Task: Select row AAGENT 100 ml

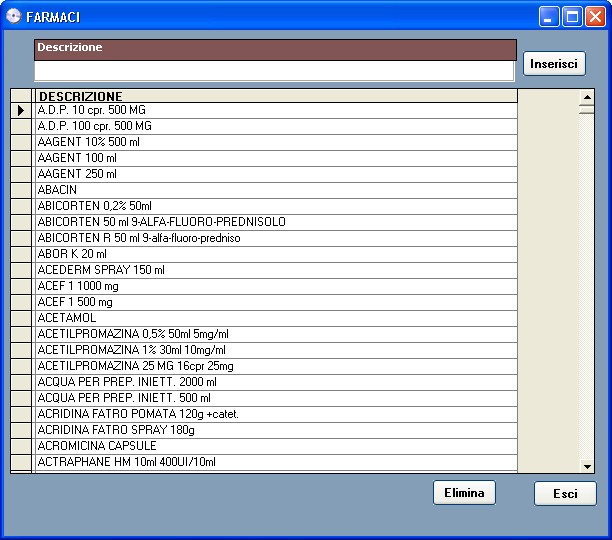Action: [276, 159]
